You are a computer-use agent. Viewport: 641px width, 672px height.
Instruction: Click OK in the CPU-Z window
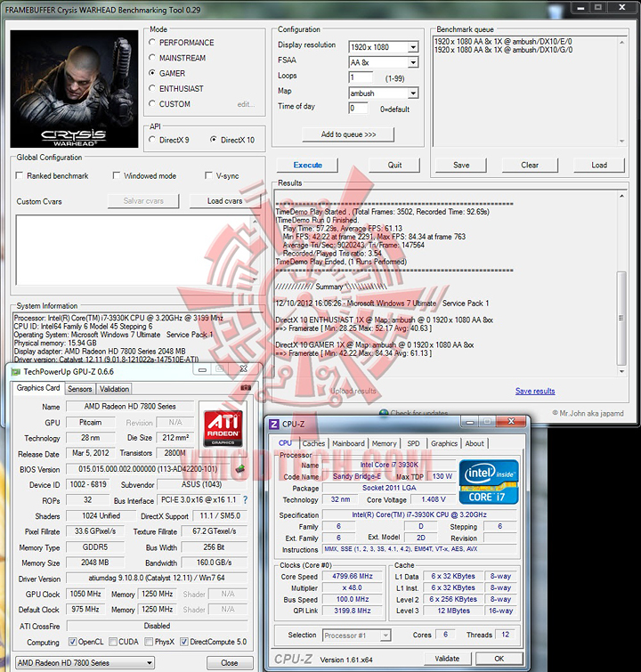499,659
